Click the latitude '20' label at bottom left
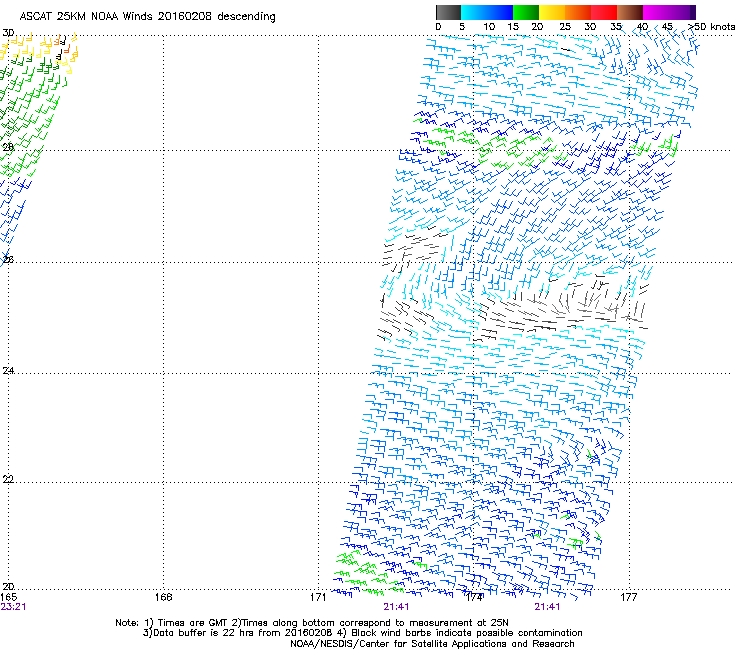Screen dimensions: 740x650 click(8, 586)
